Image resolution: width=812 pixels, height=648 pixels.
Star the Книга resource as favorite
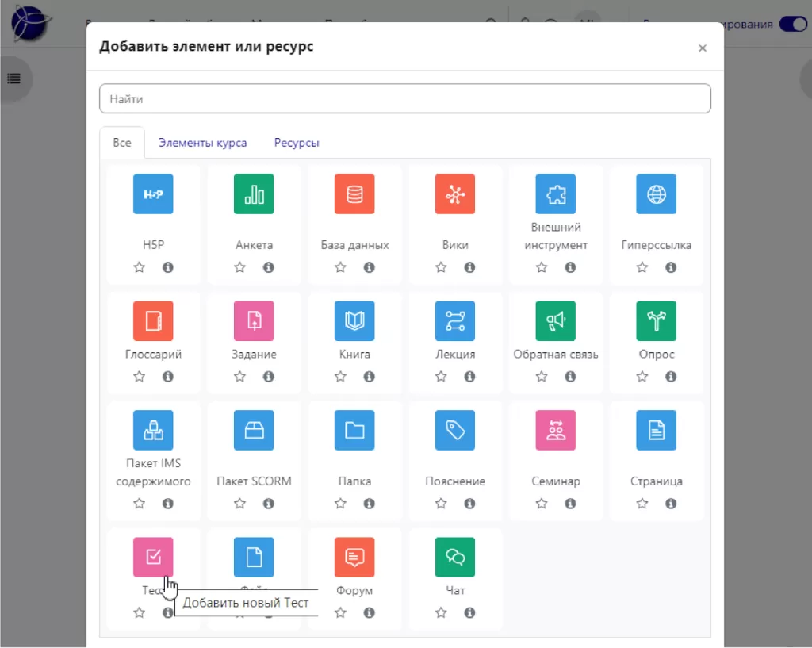(x=341, y=377)
